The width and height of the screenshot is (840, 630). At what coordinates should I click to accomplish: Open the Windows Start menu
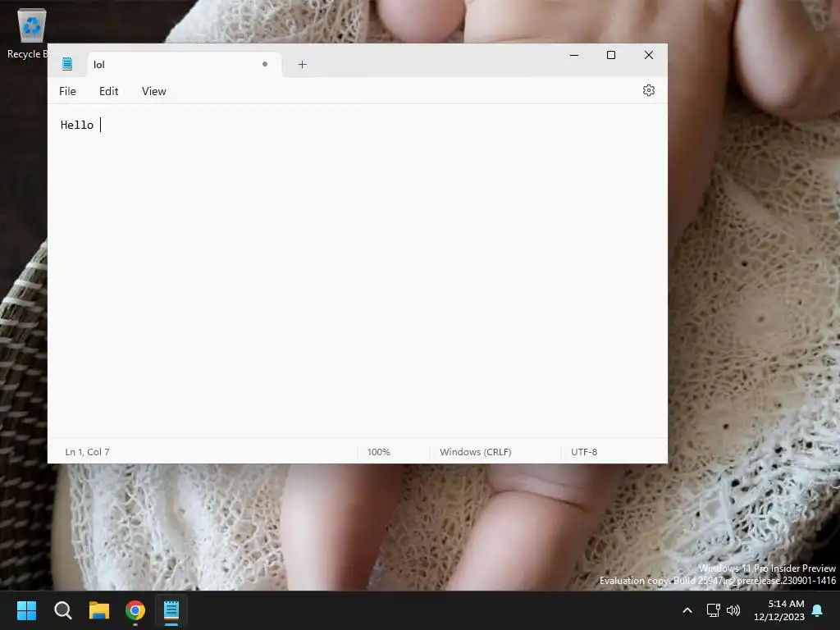(26, 610)
